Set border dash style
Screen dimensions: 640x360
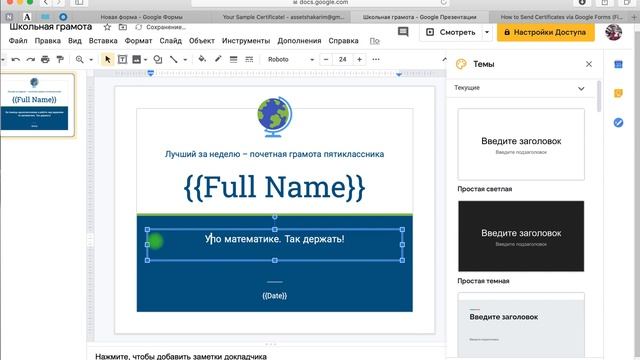(x=249, y=60)
